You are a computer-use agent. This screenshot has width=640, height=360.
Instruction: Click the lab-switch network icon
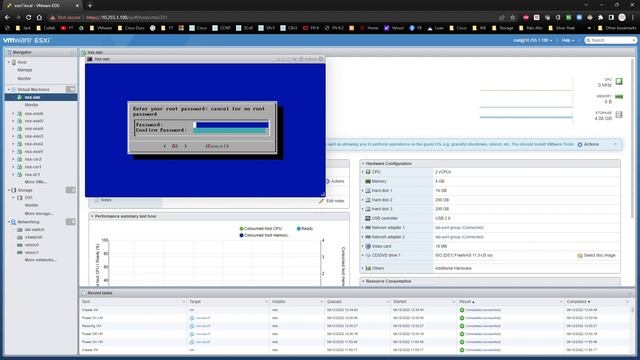[x=20, y=230]
